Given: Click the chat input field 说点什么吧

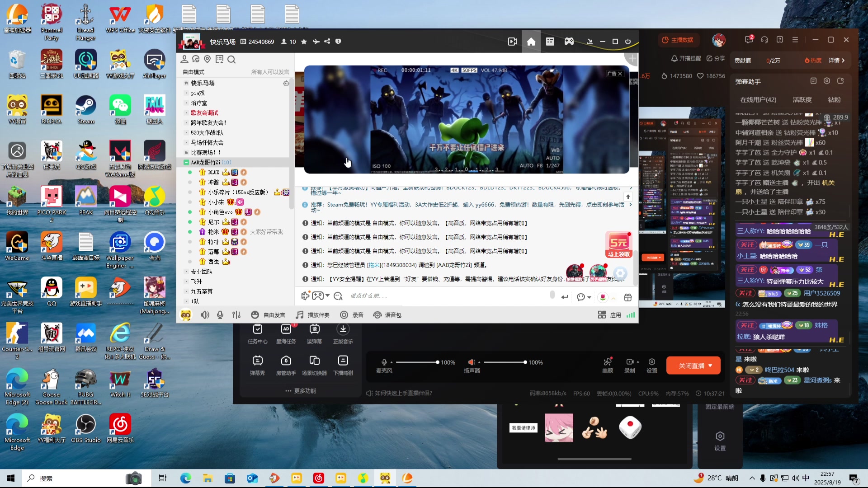Looking at the screenshot, I should (448, 296).
